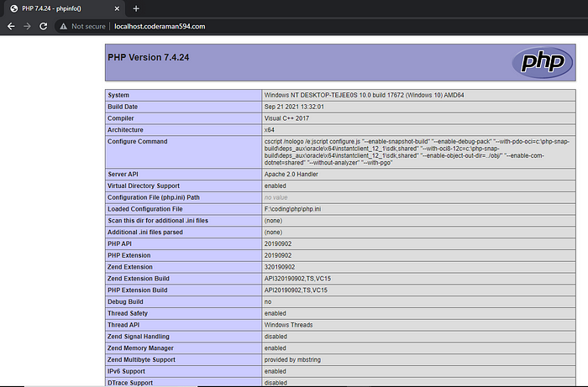Click enabled value for IPv6 Support
Viewport: 588px width, 387px height.
point(276,372)
